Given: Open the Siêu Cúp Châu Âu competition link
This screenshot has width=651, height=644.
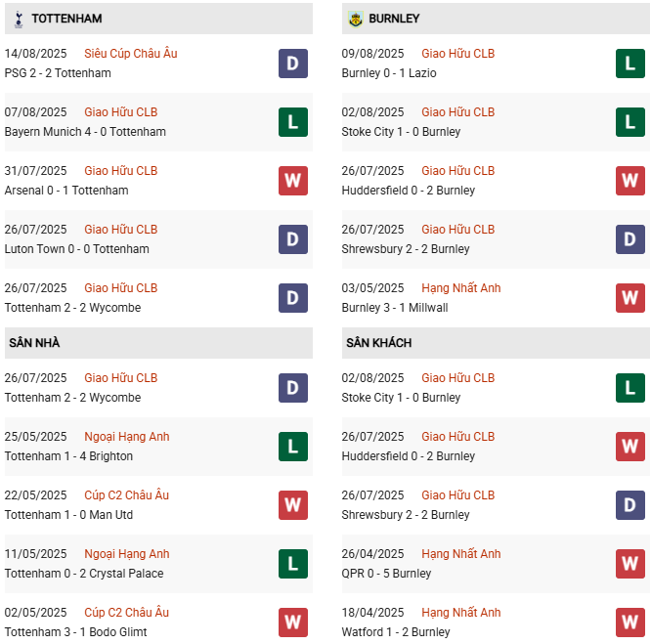Looking at the screenshot, I should [x=131, y=54].
